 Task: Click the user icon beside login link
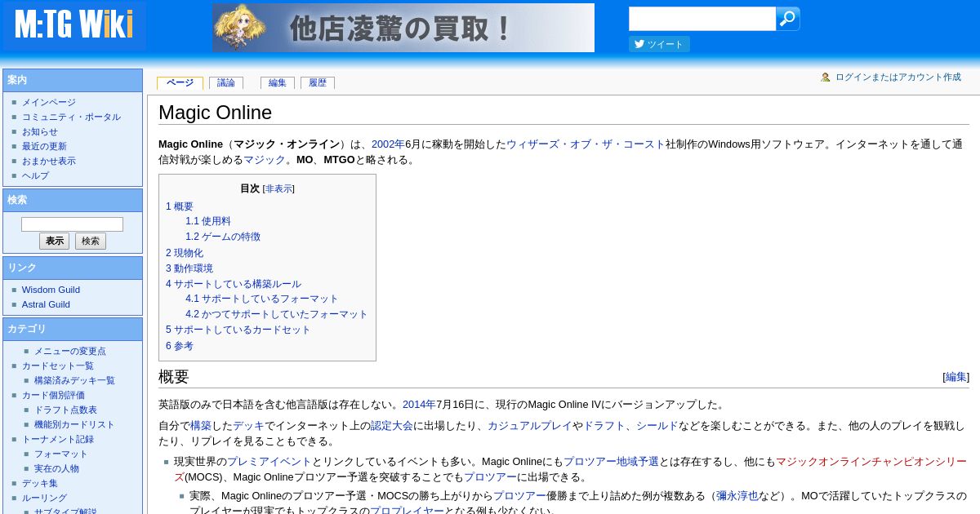click(x=826, y=77)
